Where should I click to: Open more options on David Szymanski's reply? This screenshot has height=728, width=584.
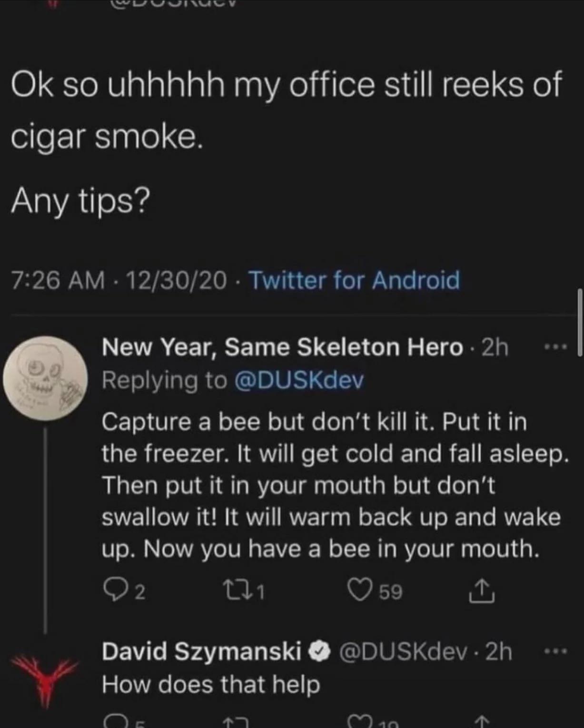click(555, 651)
